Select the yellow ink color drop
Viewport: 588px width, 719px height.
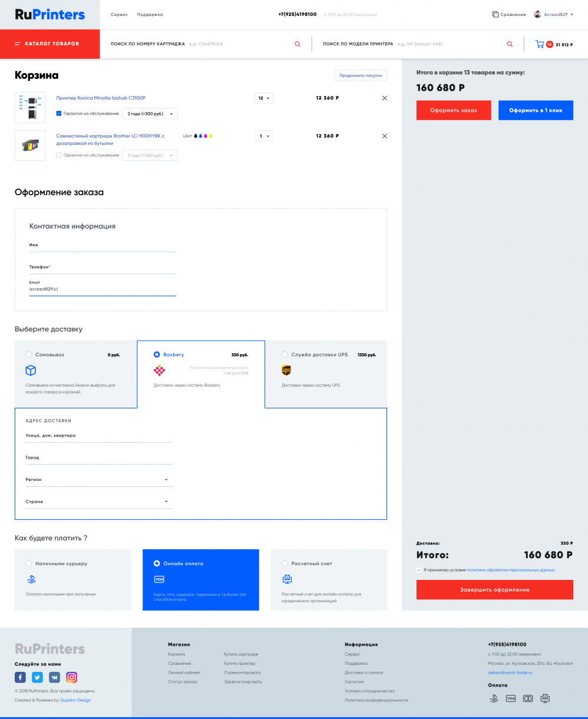tap(210, 136)
